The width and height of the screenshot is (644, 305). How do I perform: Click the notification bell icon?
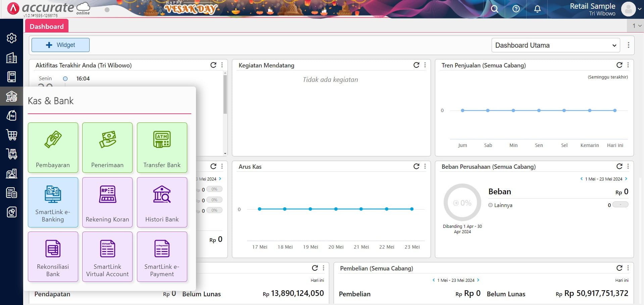coord(537,9)
